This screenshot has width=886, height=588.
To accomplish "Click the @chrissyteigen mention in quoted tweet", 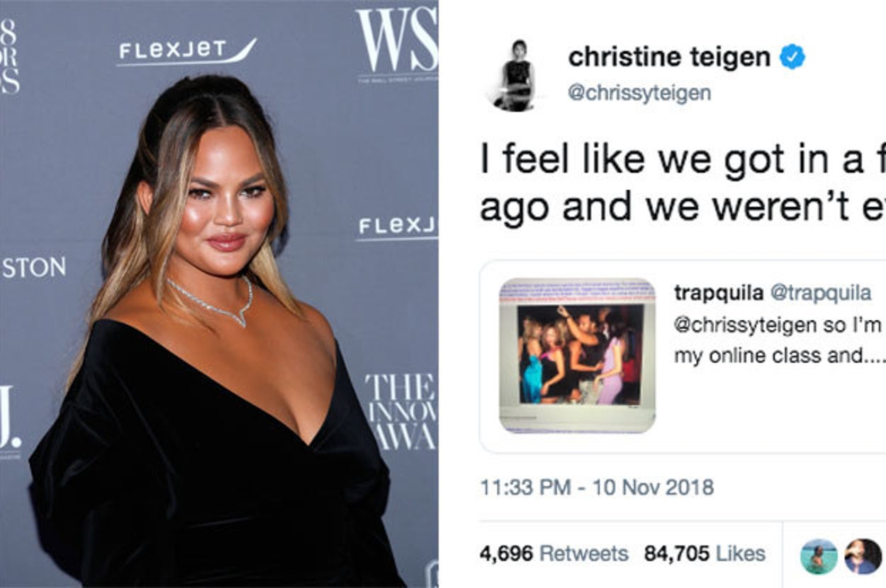I will [x=745, y=324].
